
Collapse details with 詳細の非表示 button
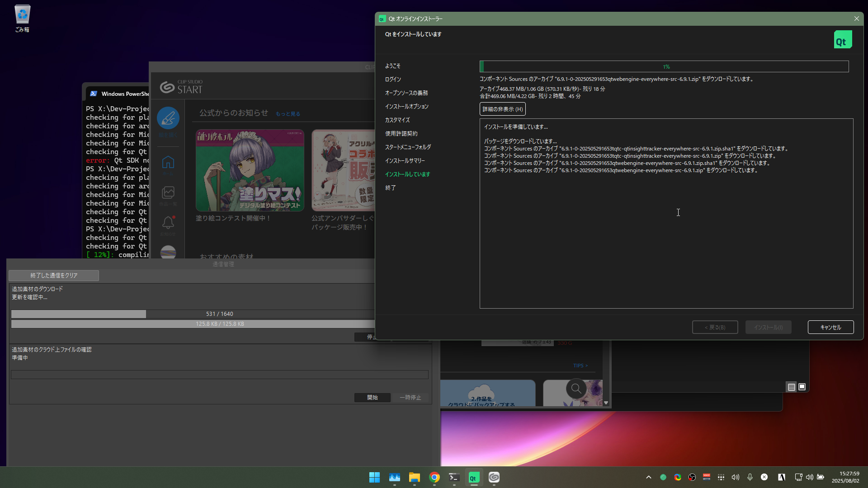coord(502,109)
